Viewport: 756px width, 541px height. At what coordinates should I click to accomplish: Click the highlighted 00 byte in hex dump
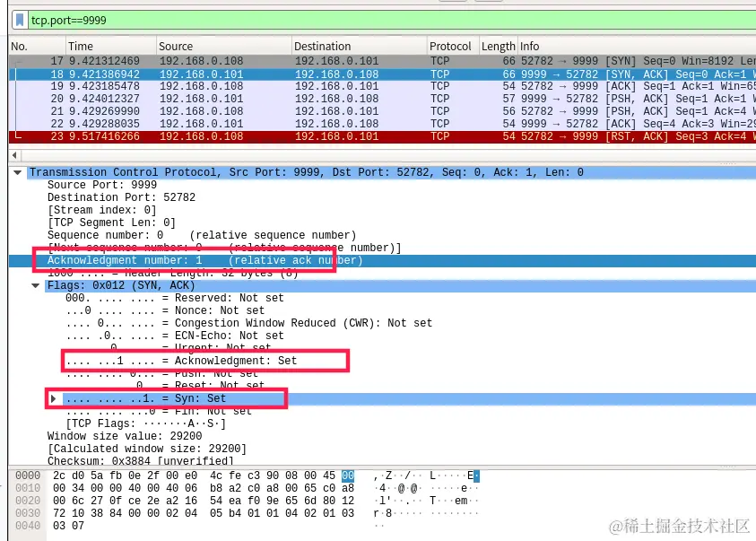coord(348,476)
